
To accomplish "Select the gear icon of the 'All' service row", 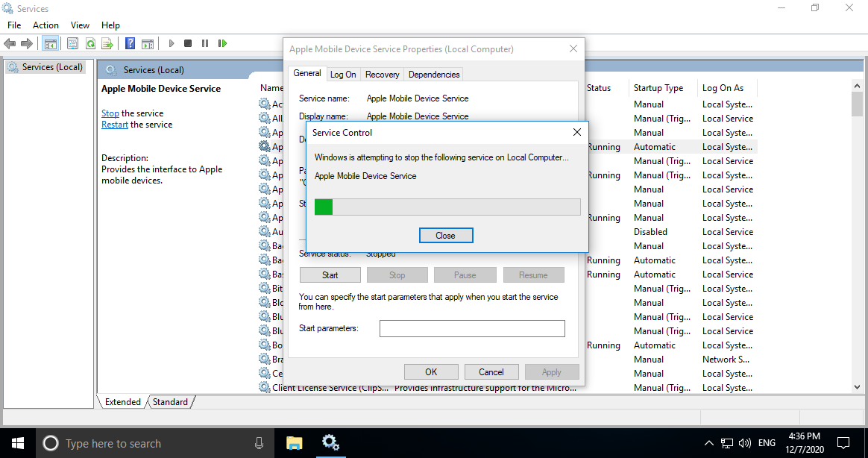I will pos(265,118).
